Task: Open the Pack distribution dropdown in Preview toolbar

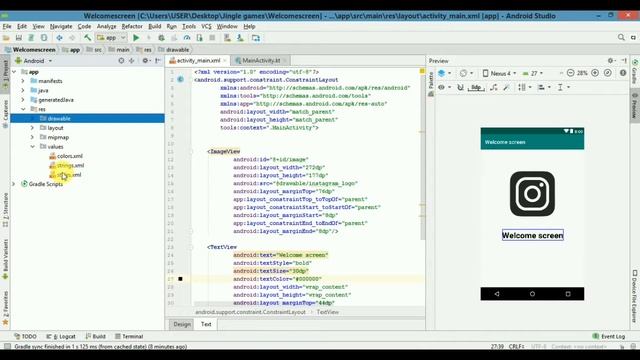Action: coord(524,87)
